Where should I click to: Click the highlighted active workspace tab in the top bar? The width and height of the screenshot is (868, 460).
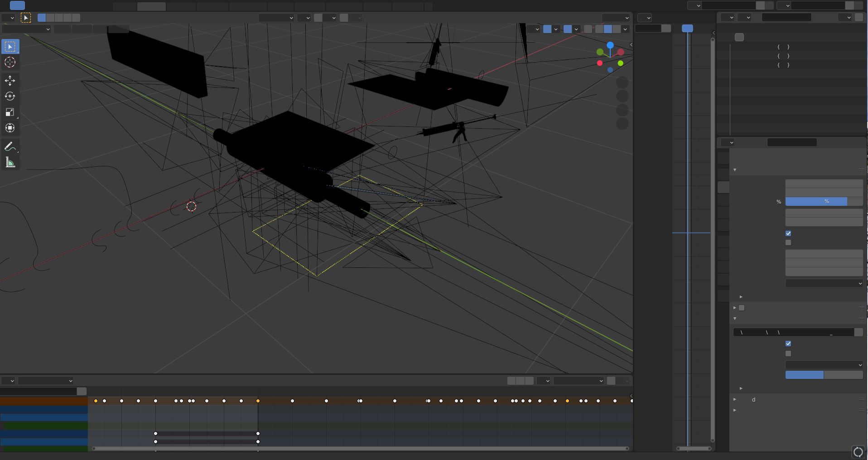click(x=151, y=6)
